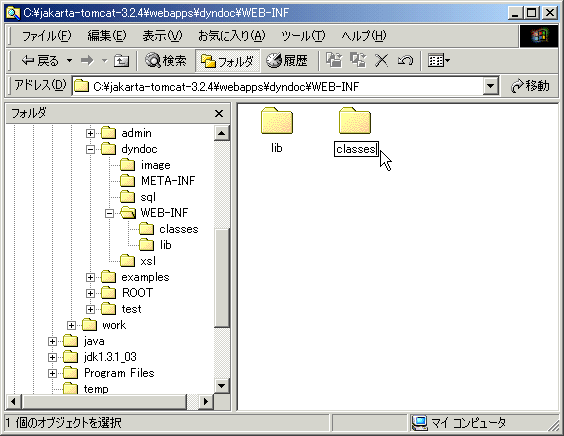Open the History (履歴) pane
This screenshot has width=564, height=436.
pyautogui.click(x=287, y=61)
